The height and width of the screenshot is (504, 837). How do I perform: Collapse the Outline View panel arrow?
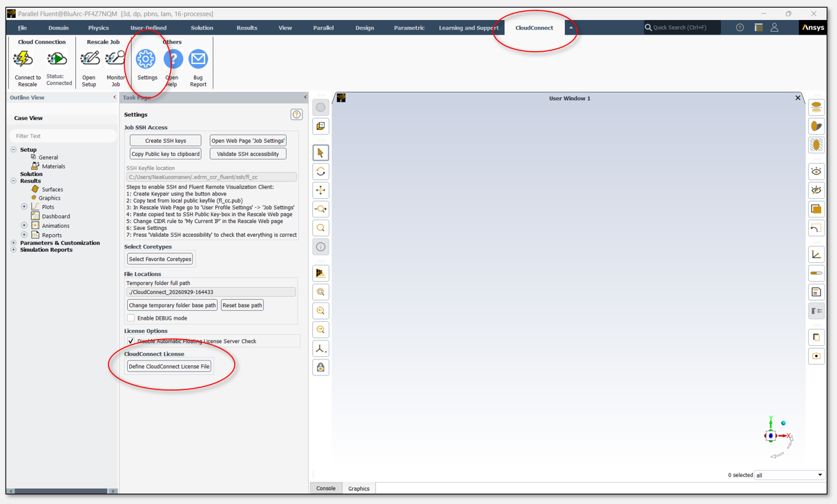coord(115,97)
